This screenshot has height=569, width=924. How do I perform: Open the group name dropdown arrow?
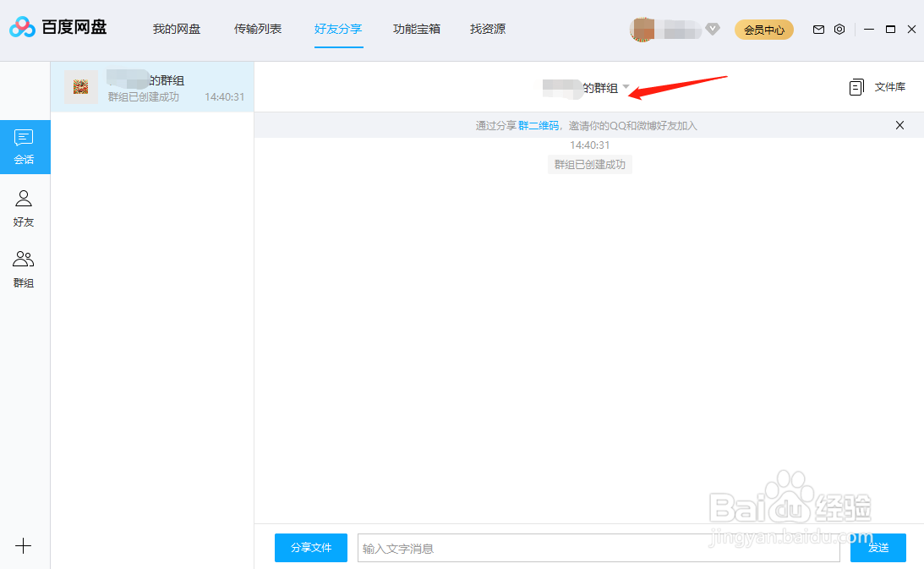tap(626, 86)
